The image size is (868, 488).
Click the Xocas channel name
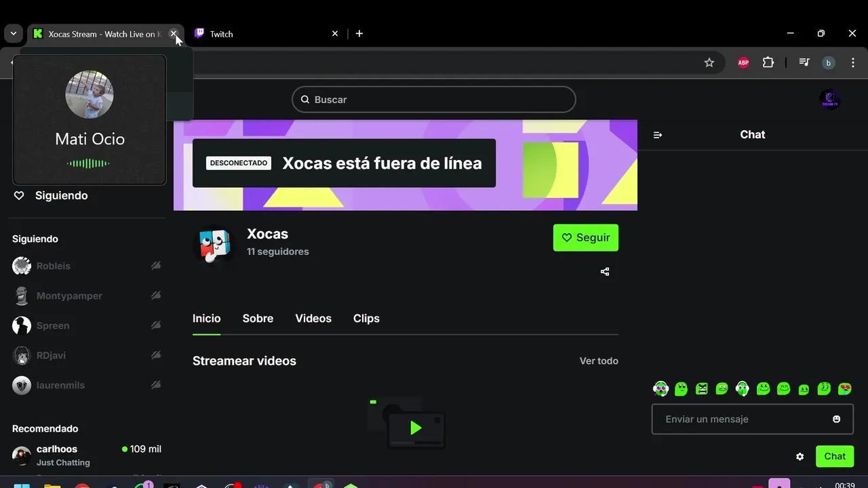click(267, 234)
